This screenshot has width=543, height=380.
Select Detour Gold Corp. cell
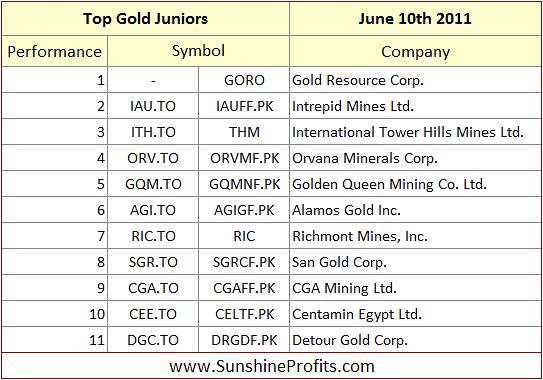coord(415,340)
